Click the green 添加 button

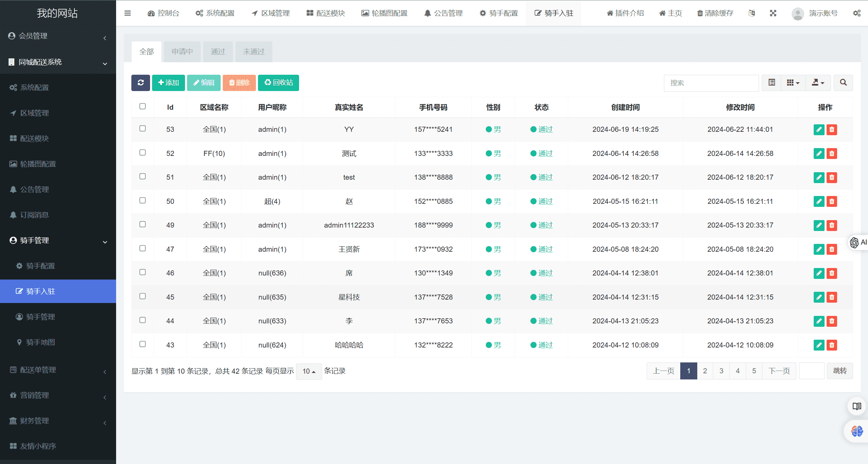pos(168,83)
